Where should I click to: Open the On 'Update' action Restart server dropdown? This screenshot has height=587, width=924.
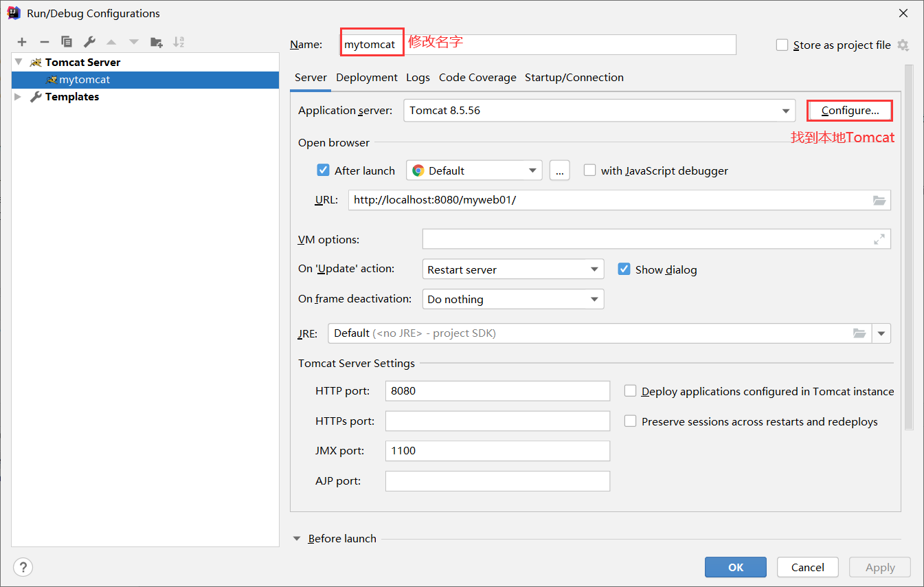coord(513,269)
